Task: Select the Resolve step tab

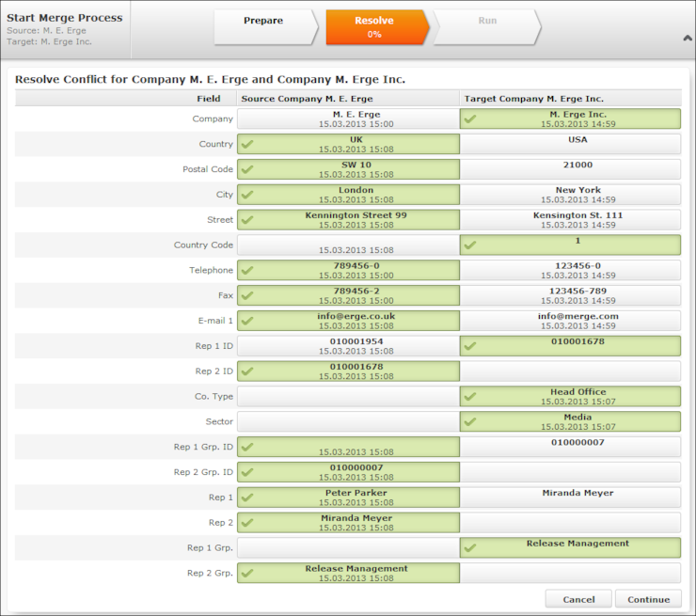Action: coord(374,27)
